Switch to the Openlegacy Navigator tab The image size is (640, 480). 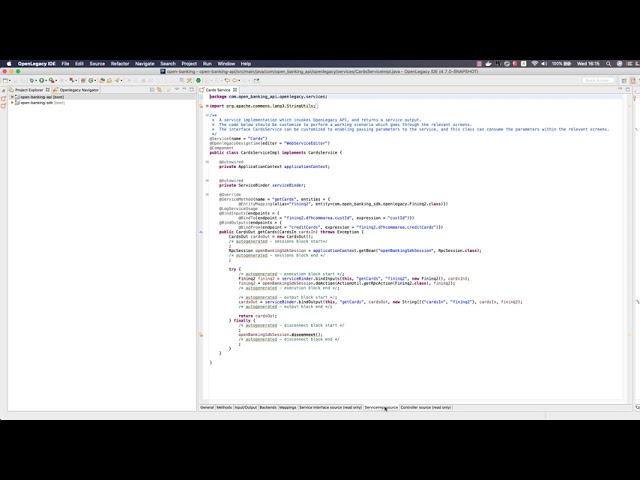pos(76,90)
